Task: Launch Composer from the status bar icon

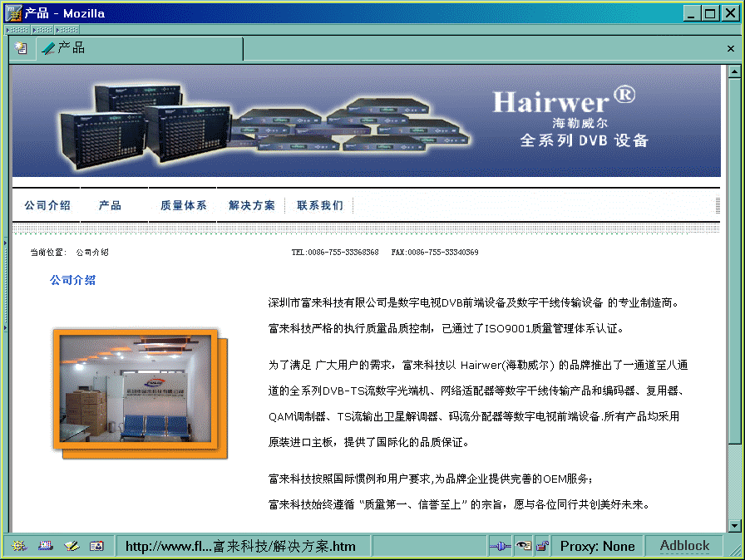Action: 72,546
